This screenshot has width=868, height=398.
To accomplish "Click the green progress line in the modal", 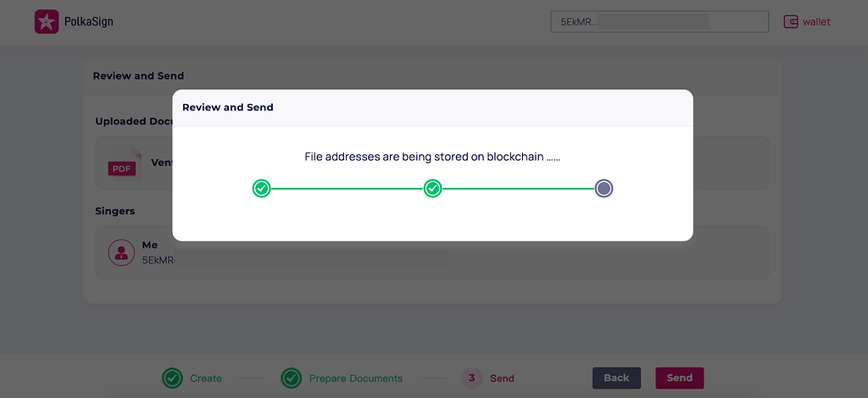I will (347, 188).
